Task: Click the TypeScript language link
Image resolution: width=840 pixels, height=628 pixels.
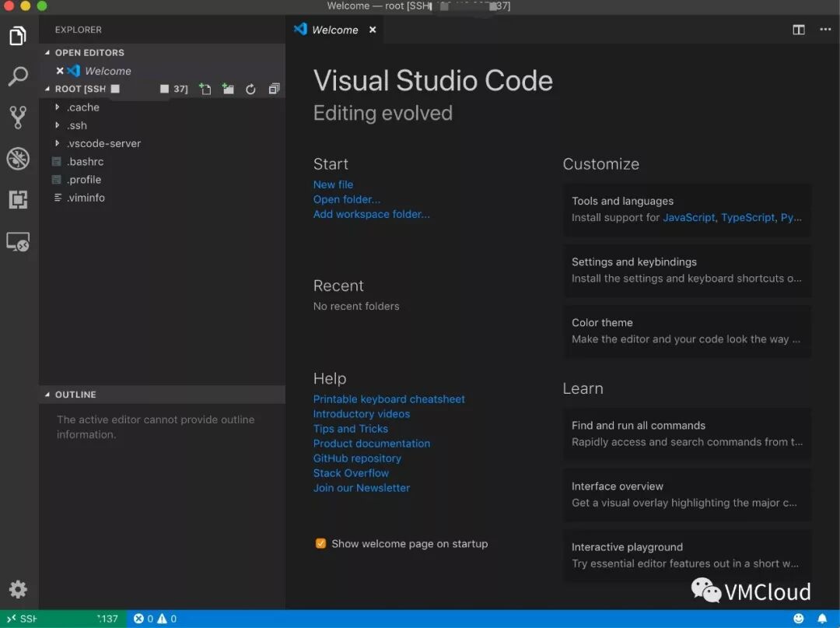Action: click(748, 218)
